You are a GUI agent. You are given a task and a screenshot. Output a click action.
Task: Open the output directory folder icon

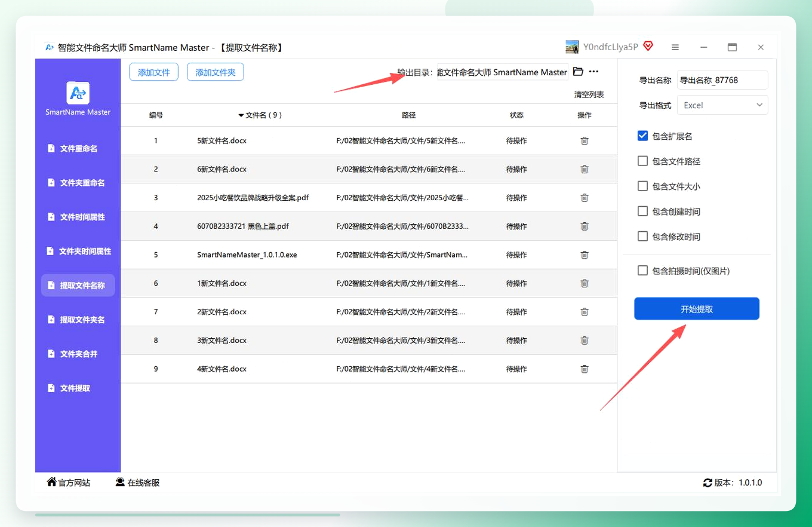(x=578, y=72)
